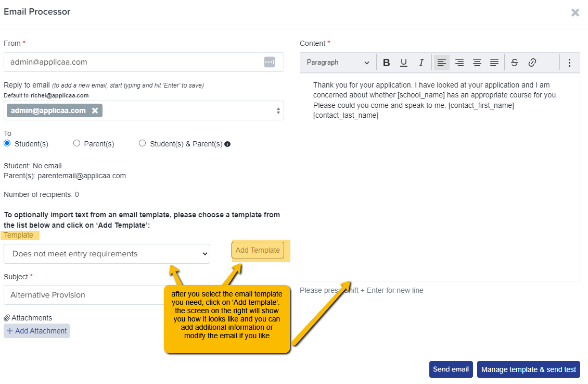Open the Paragraph style dropdown

338,63
